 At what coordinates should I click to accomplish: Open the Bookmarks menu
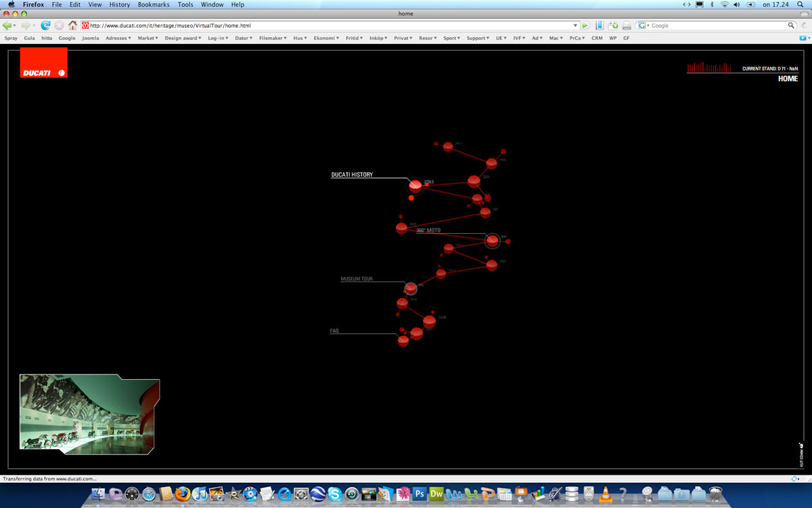[x=154, y=5]
